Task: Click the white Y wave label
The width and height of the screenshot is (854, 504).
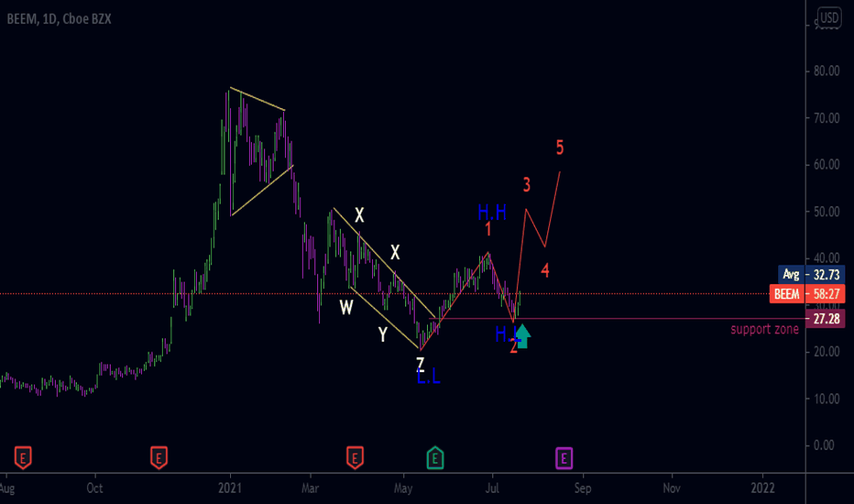Action: click(383, 334)
